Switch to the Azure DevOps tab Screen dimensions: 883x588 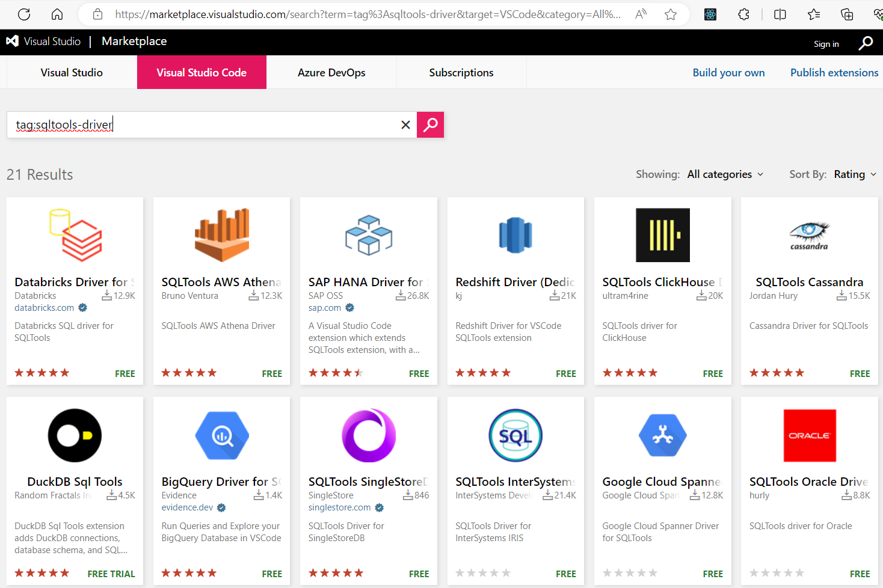(x=331, y=73)
